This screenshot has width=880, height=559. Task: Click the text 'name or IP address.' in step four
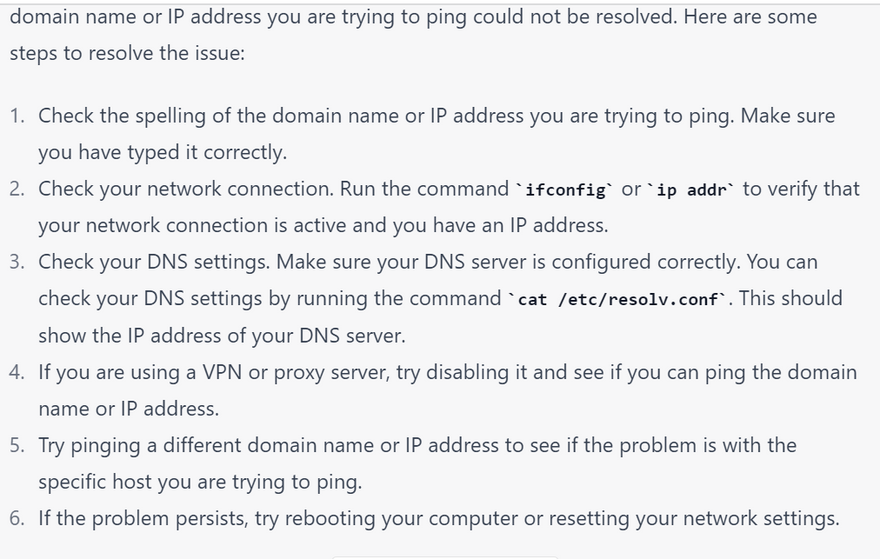tap(129, 409)
